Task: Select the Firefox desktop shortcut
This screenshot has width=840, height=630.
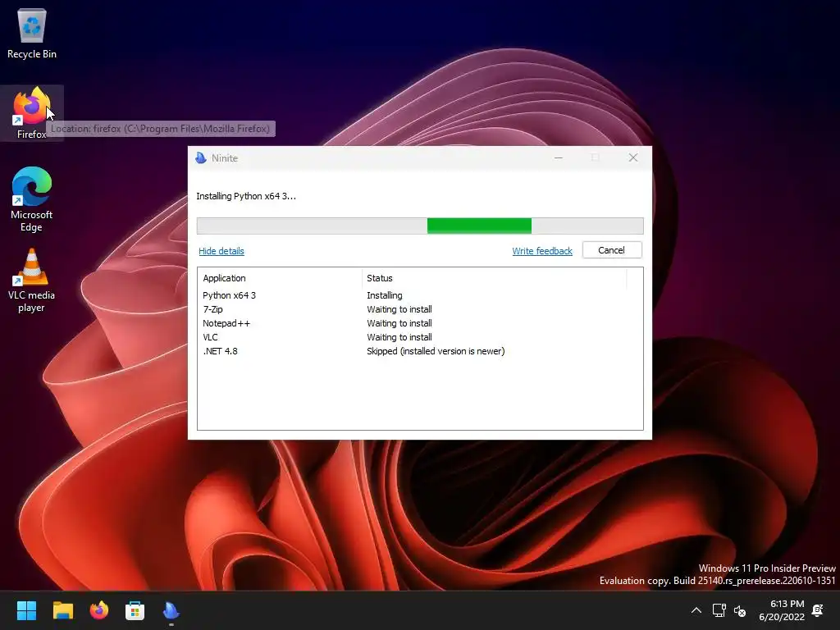Action: [x=32, y=113]
